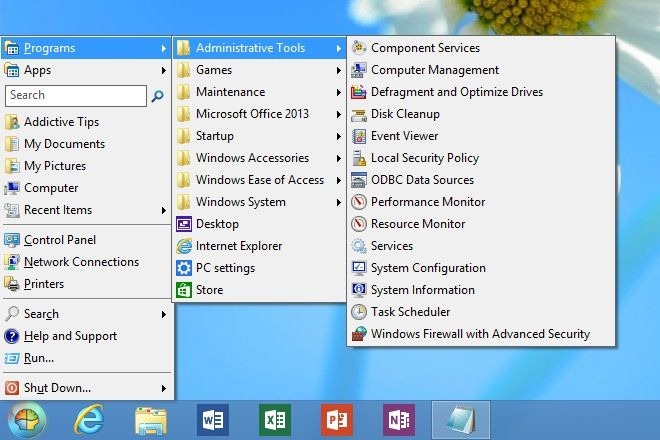The width and height of the screenshot is (660, 440).
Task: Launch OneNote taskbar icon
Action: tap(399, 420)
